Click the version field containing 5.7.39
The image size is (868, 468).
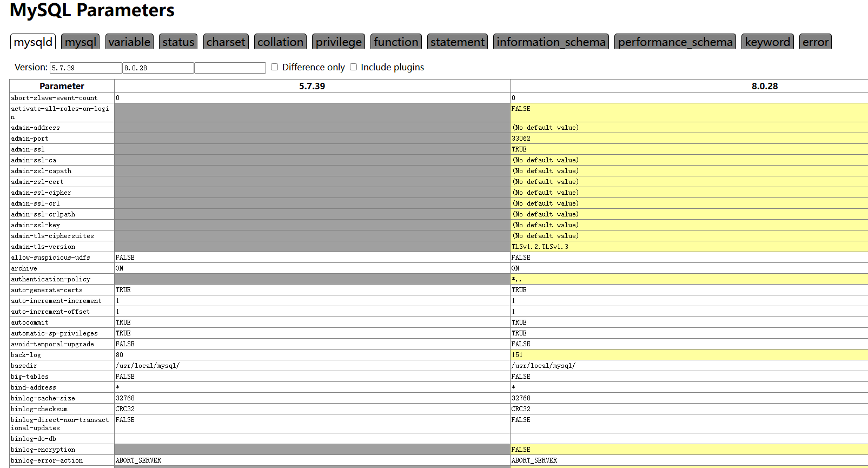click(85, 68)
